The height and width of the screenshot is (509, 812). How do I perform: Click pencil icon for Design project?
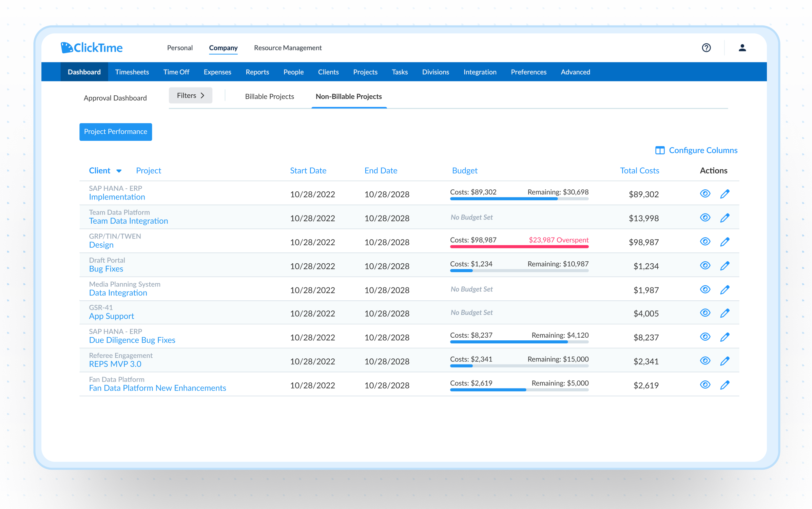[724, 242]
